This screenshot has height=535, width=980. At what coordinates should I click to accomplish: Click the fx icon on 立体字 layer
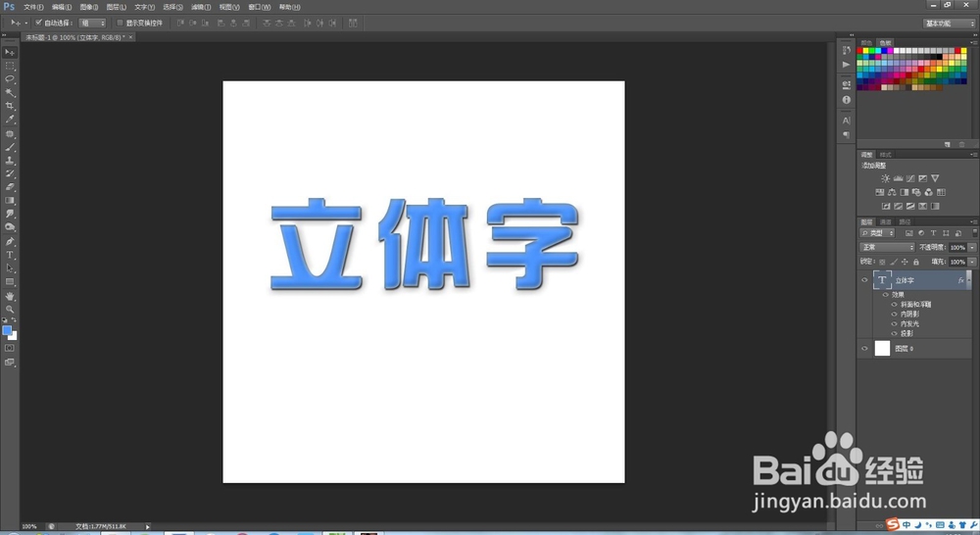point(960,280)
